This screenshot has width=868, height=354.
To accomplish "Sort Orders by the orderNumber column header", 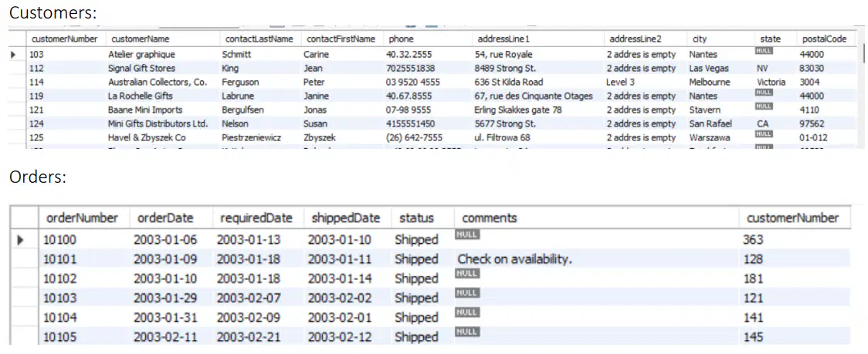I will pyautogui.click(x=83, y=218).
